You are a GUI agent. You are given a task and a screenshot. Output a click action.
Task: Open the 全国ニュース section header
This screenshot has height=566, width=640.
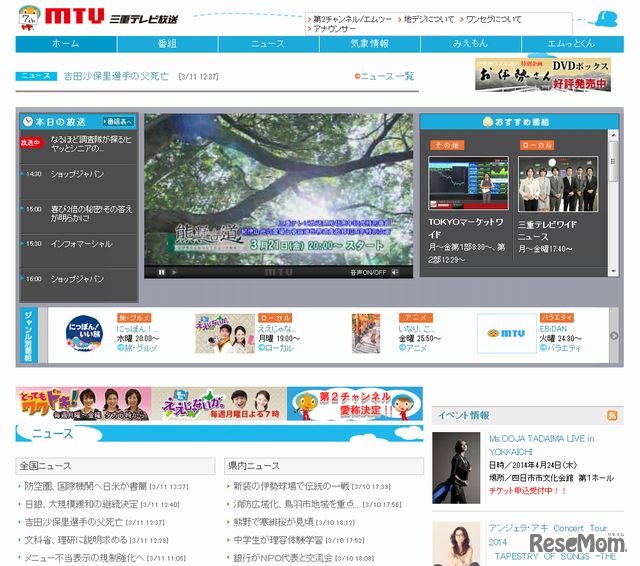click(x=115, y=466)
